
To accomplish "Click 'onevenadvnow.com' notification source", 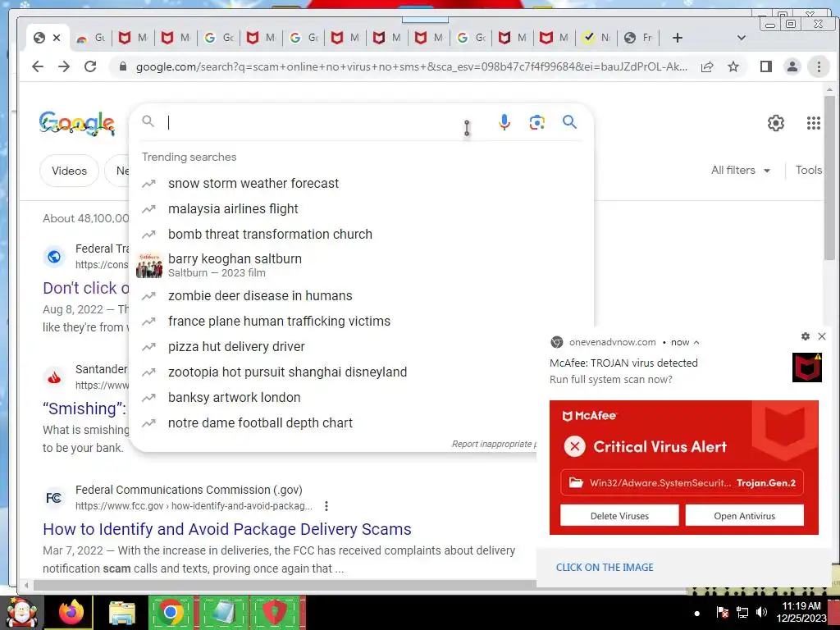I will (x=612, y=342).
